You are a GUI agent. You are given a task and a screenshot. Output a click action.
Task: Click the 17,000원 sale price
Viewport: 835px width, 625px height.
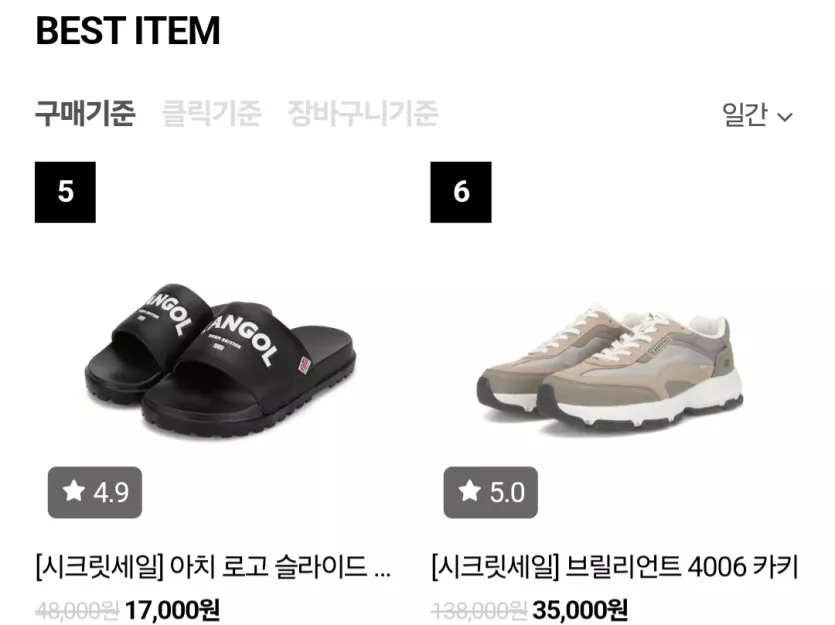point(172,610)
